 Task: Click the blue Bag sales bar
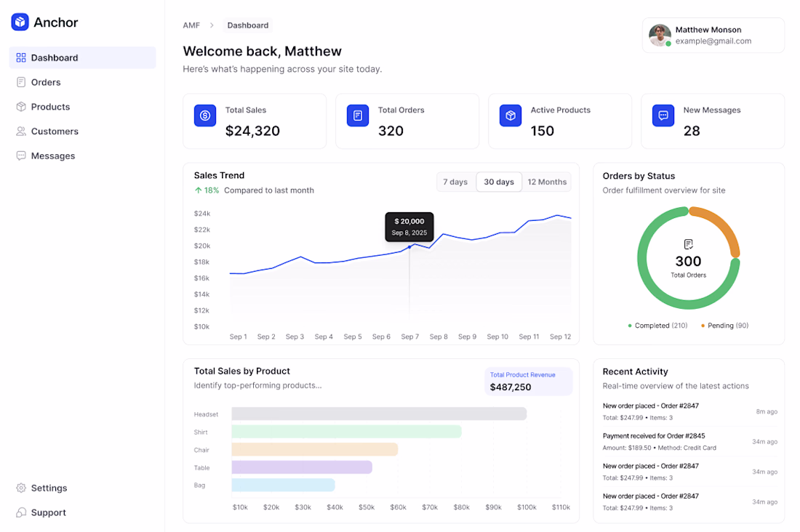(283, 485)
